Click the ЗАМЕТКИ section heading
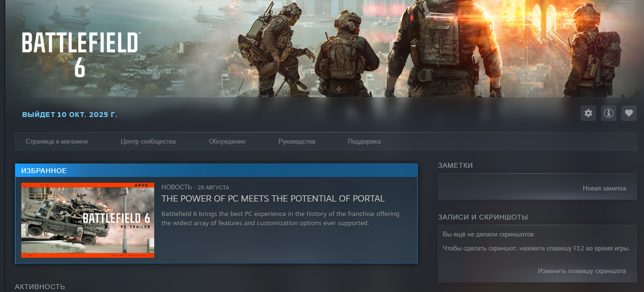The height and width of the screenshot is (292, 644). pyautogui.click(x=455, y=165)
